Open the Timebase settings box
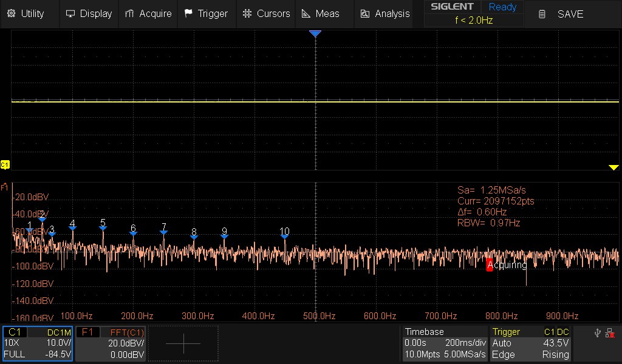The height and width of the screenshot is (364, 622). click(444, 343)
